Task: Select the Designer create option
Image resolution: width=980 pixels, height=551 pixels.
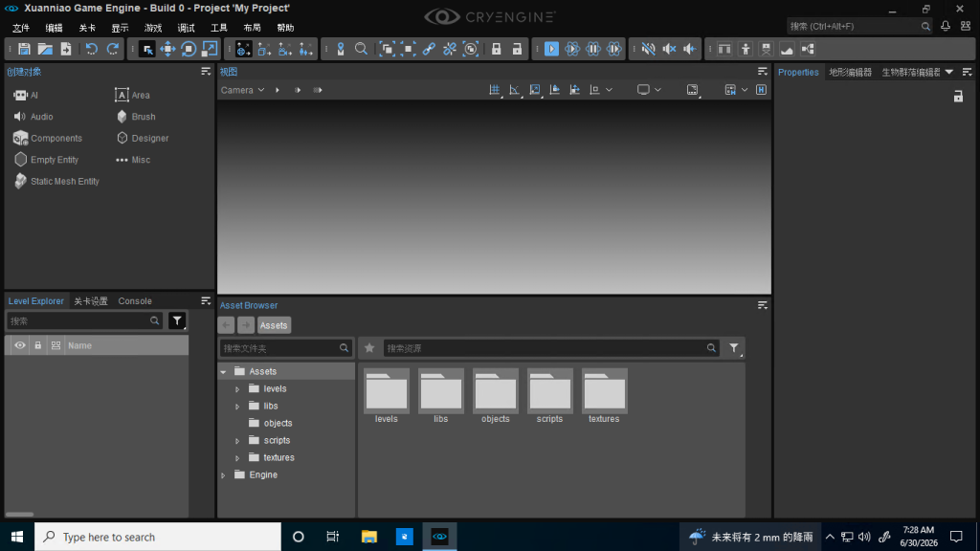Action: pyautogui.click(x=143, y=138)
